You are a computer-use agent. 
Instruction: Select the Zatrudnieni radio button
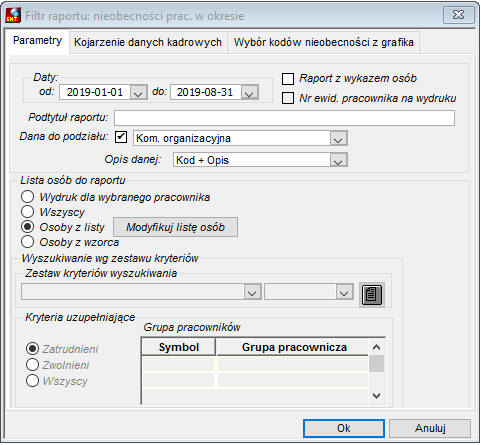tap(32, 349)
